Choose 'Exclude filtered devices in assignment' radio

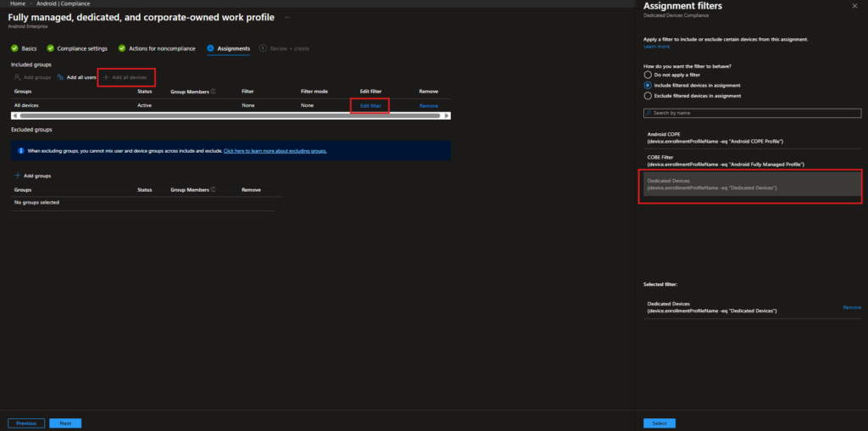pyautogui.click(x=648, y=95)
